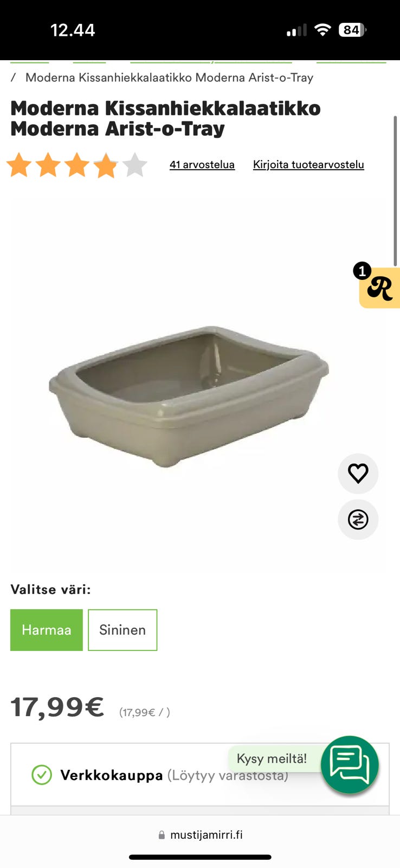The width and height of the screenshot is (400, 868).
Task: Select the Harmaa color option
Action: click(x=47, y=630)
